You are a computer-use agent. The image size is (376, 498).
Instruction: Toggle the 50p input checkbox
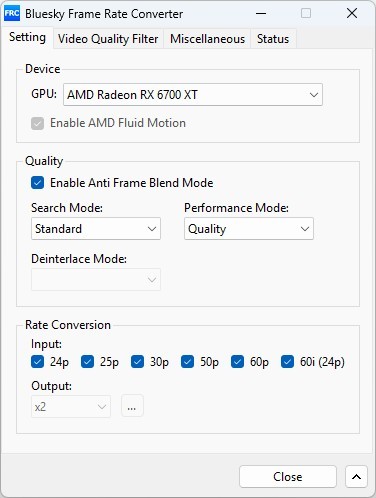[x=187, y=361]
